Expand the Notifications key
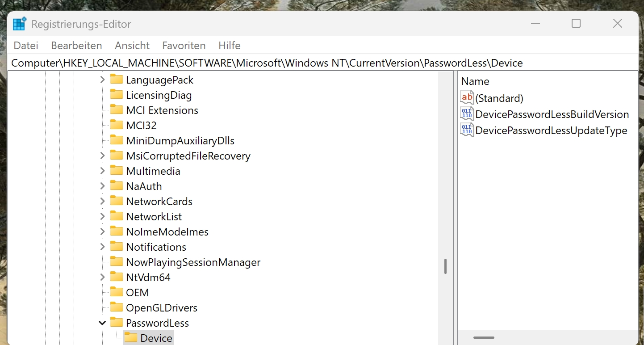Viewport: 644px width, 345px height. (x=102, y=247)
